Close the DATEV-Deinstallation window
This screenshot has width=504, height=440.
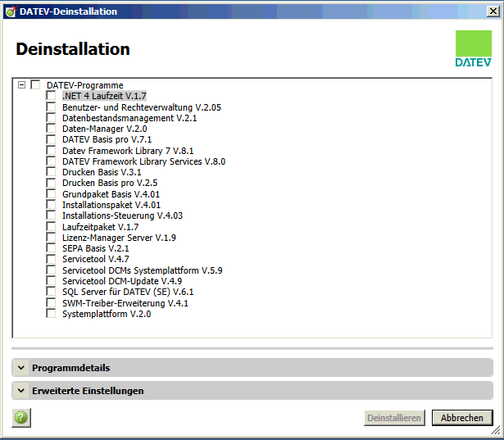point(491,11)
